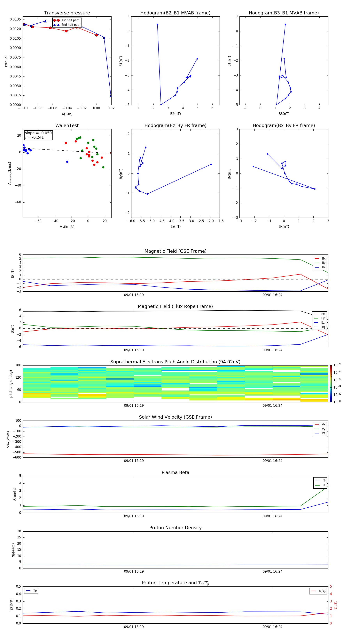Click 'Hodogram(Bz_By FR frame)' title
This screenshot has height=644, width=351.
[x=175, y=125]
